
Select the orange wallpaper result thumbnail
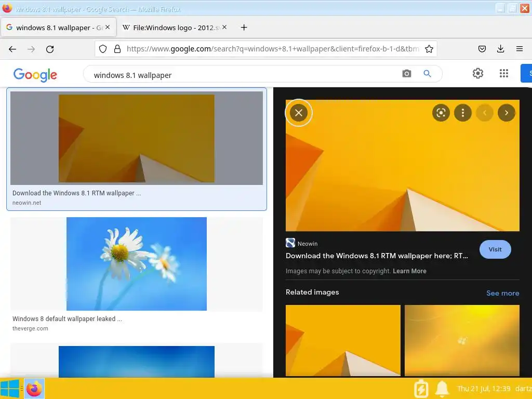[137, 138]
